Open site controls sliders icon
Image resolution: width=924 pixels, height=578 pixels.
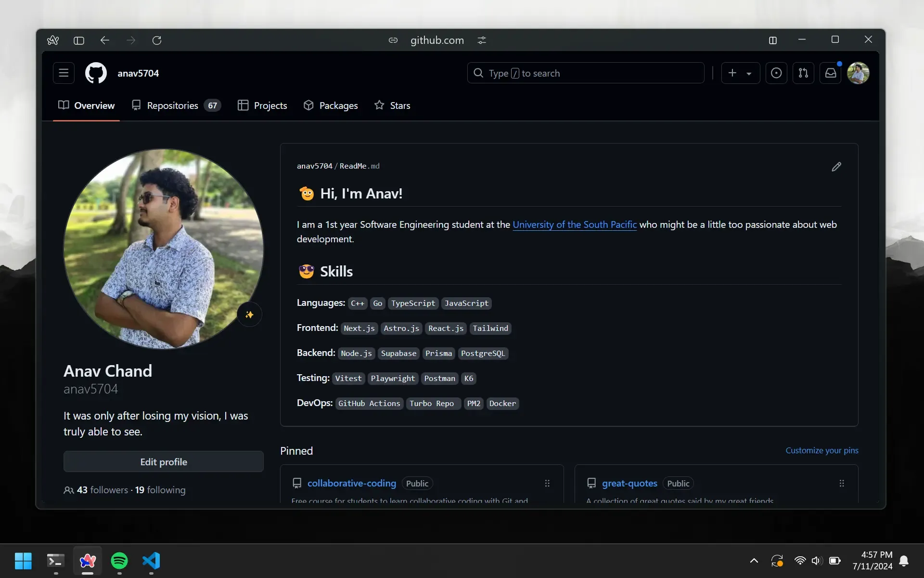[x=482, y=40]
